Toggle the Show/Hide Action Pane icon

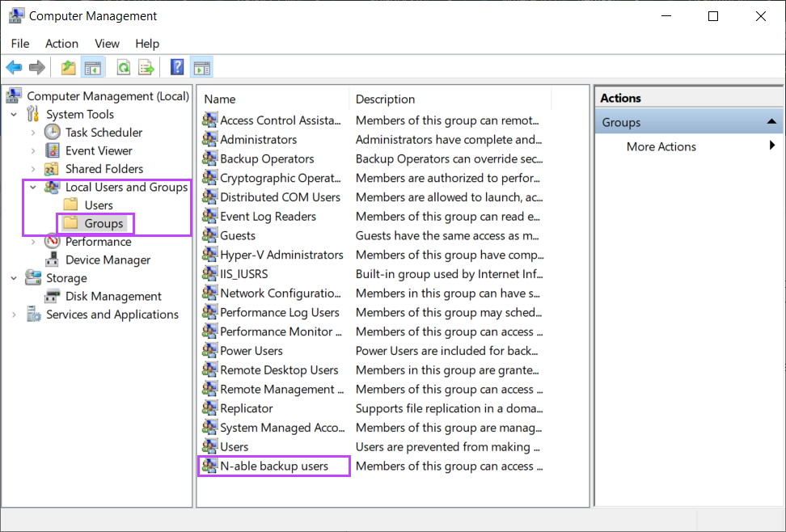[202, 67]
